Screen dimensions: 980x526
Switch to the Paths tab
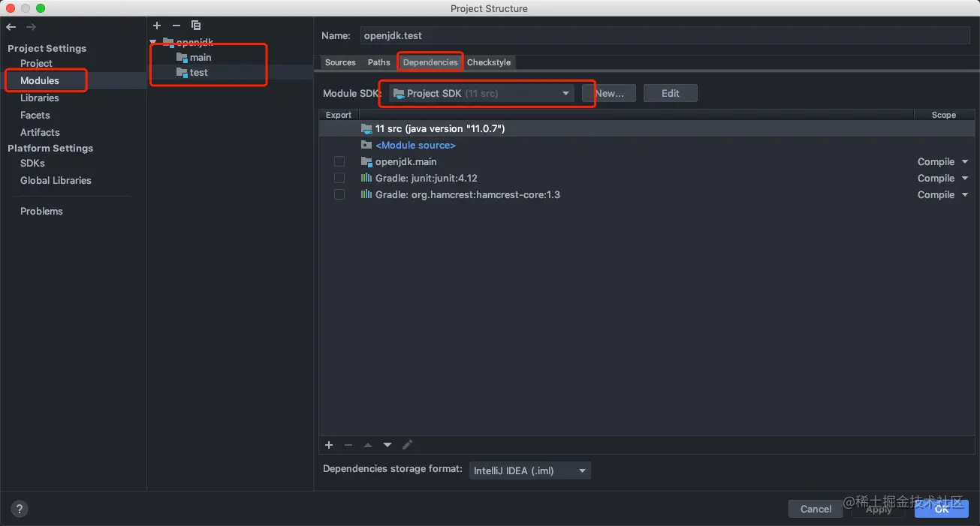379,62
